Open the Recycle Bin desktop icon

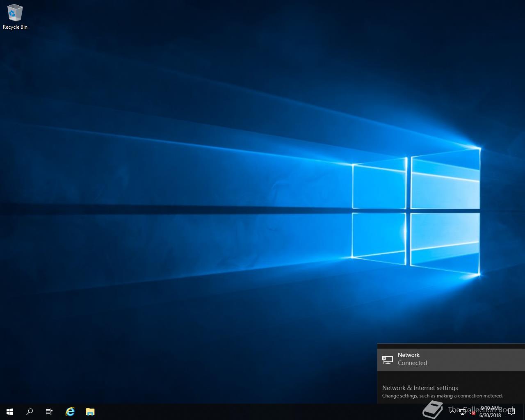coord(15,17)
